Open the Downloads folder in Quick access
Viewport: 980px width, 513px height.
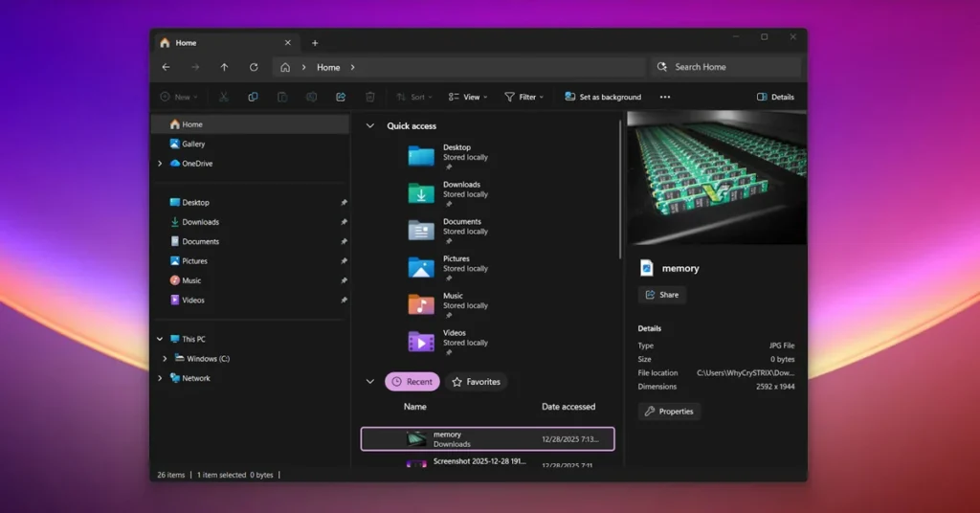[448, 193]
